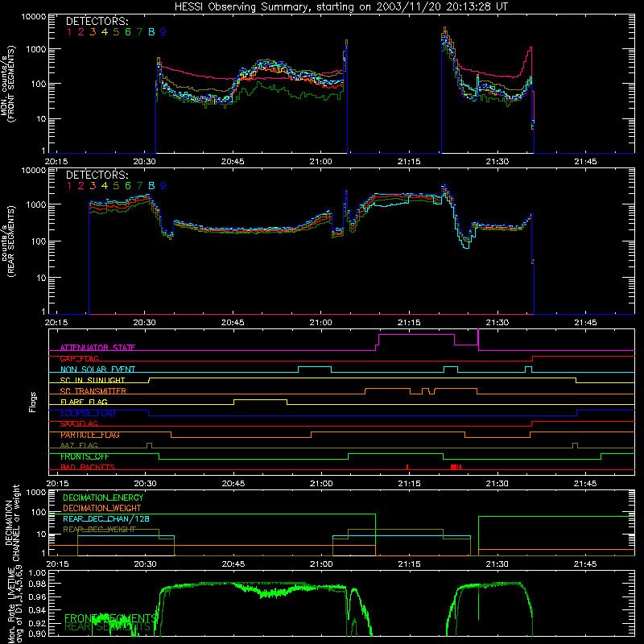Image resolution: width=644 pixels, height=644 pixels.
Task: Click the DECIMATION CHANNEL or weight axis title
Action: pos(12,522)
